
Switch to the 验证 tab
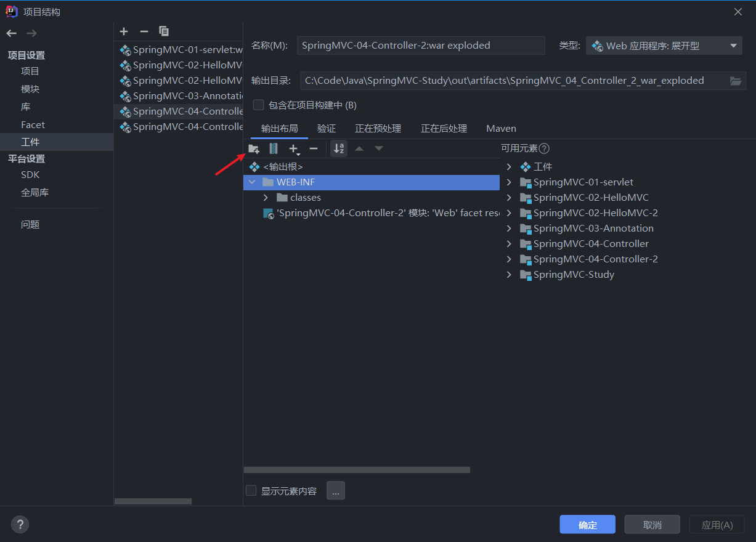point(327,129)
